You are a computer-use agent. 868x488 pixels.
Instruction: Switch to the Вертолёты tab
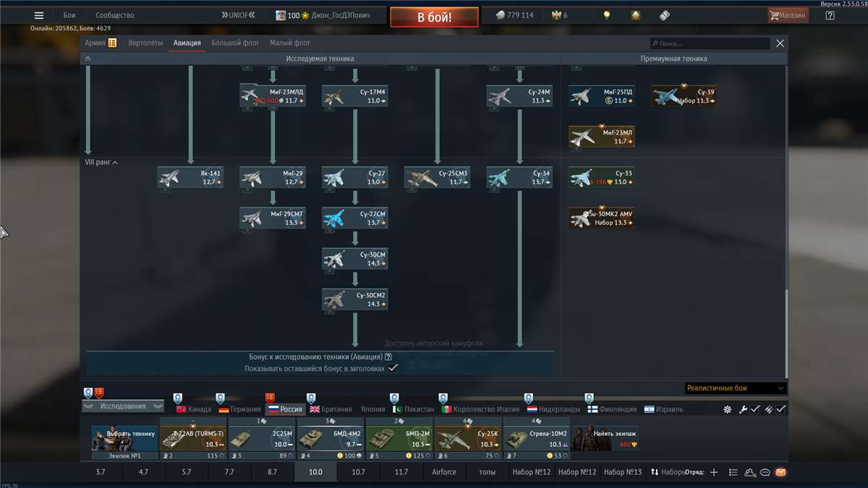click(145, 43)
